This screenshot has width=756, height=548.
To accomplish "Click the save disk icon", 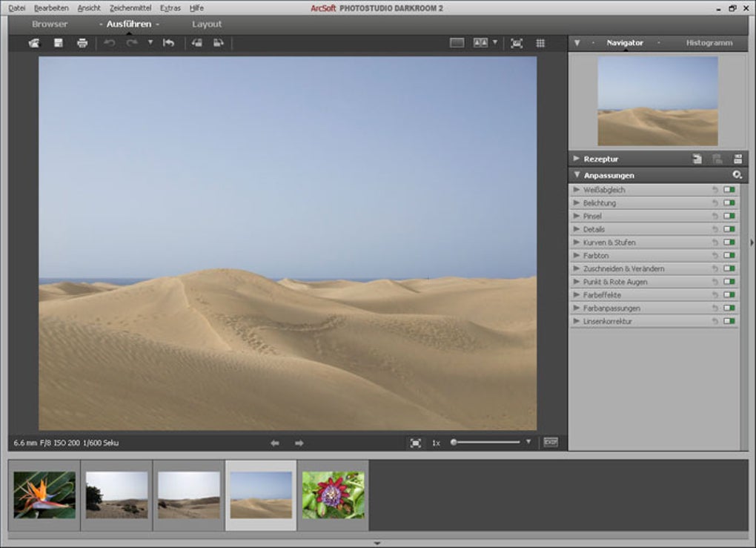I will (x=59, y=43).
